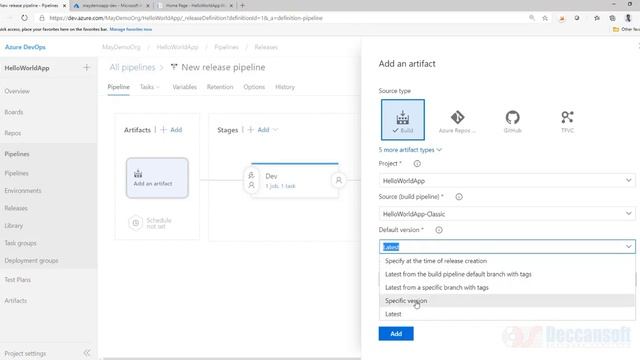The height and width of the screenshot is (360, 640).
Task: Open Releases in the sidebar
Action: (x=16, y=208)
